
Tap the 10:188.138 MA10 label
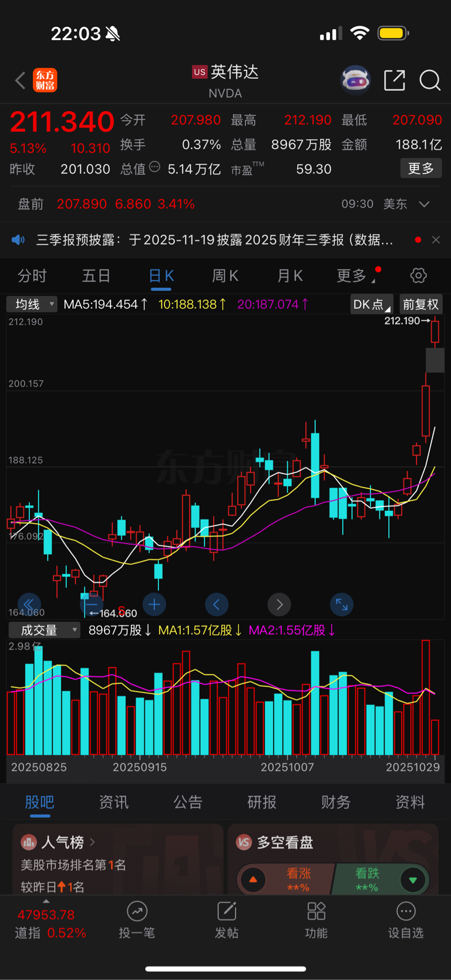pos(193,304)
